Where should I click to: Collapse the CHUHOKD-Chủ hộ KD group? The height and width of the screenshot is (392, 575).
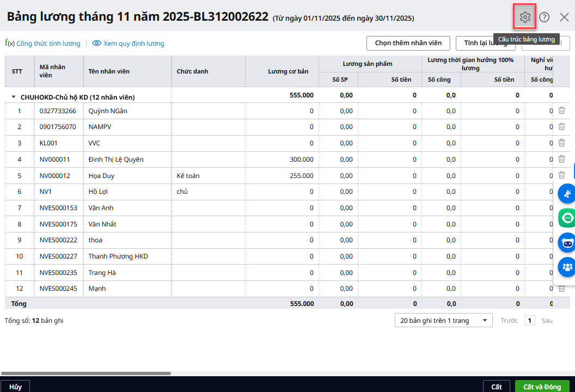[14, 97]
